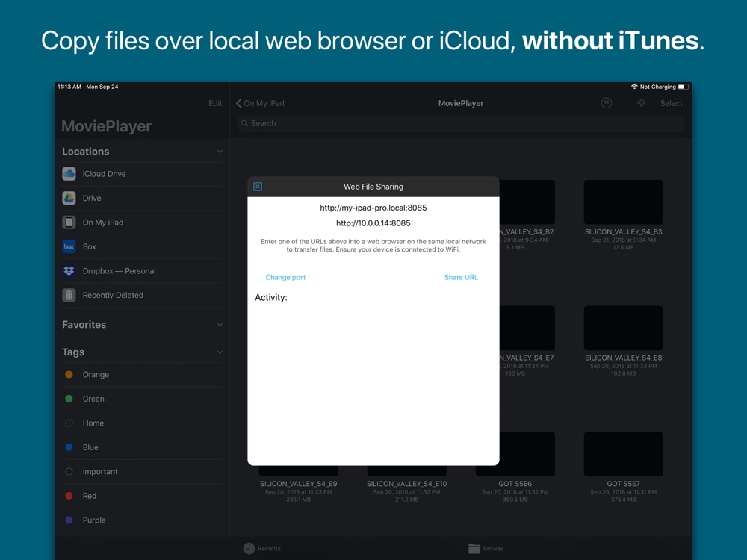Focus the Search field
This screenshot has width=747, height=560.
click(461, 123)
